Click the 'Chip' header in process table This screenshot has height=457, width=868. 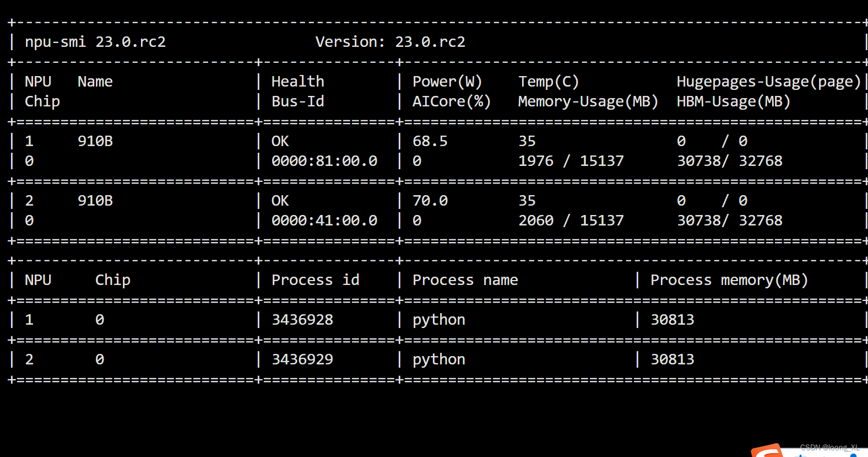[x=113, y=280]
